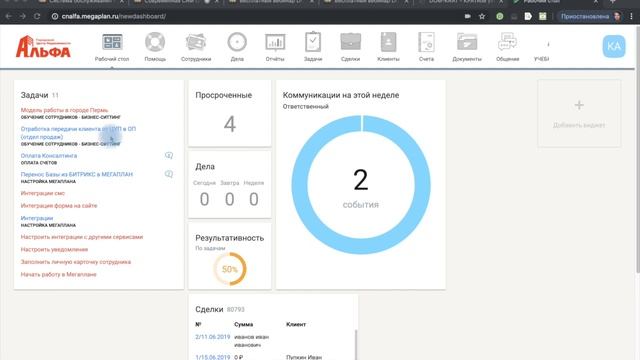The width and height of the screenshot is (640, 360).
Task: Click the page vertical scrollbar
Action: coord(638,149)
